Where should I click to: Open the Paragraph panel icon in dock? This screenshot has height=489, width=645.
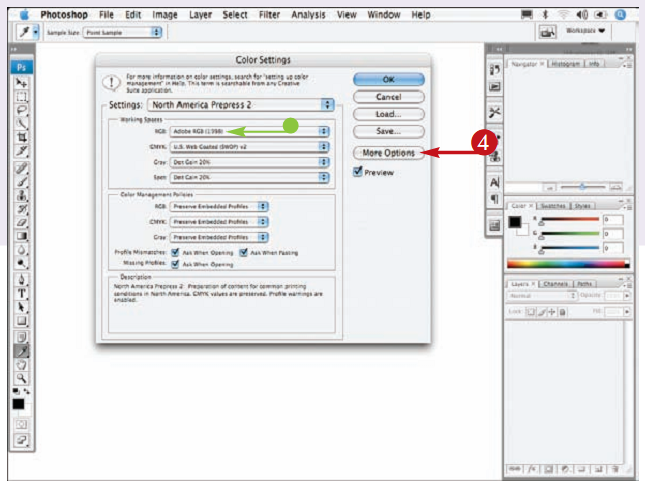pyautogui.click(x=494, y=199)
